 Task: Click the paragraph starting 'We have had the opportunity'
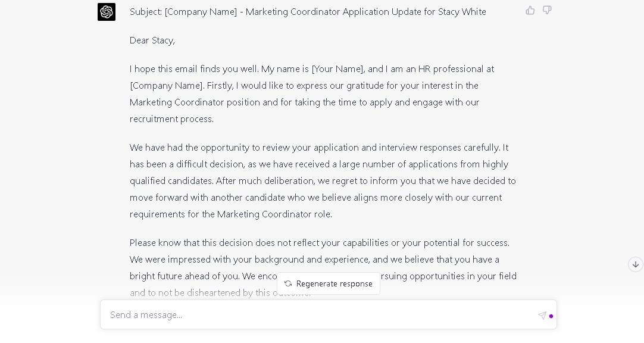tap(323, 181)
